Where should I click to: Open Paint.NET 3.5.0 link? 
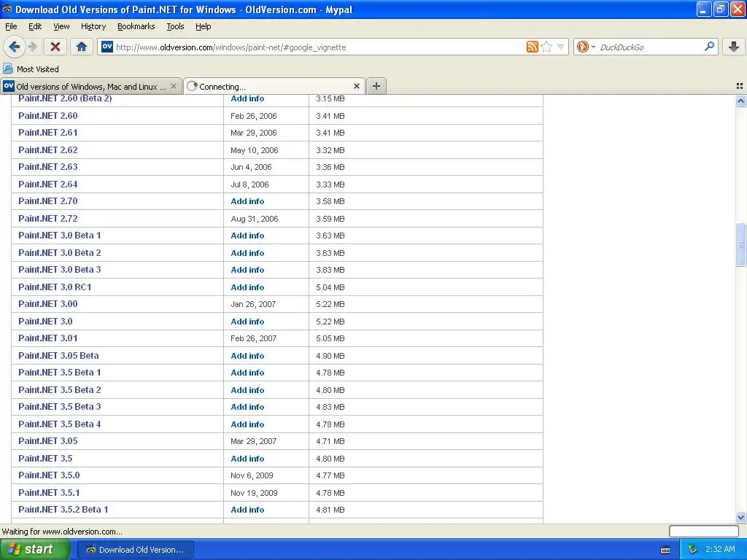[x=49, y=475]
